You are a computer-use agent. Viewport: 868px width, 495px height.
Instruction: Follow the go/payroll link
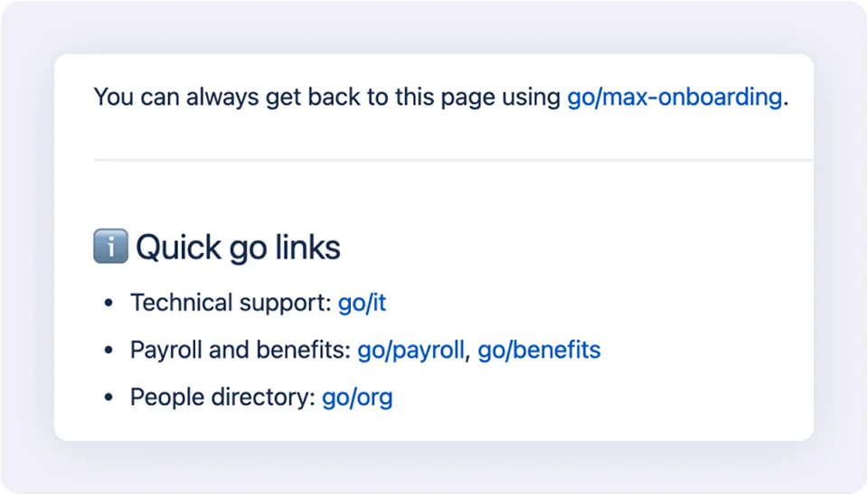pyautogui.click(x=410, y=350)
